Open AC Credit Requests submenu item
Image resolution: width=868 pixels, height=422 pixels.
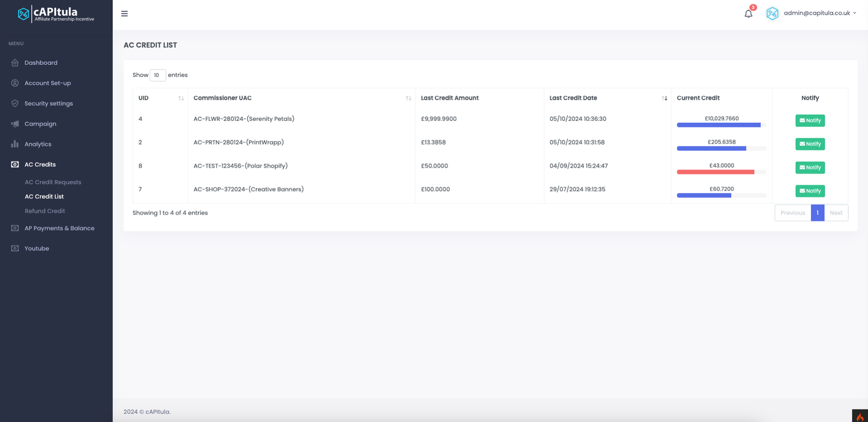[x=53, y=182]
